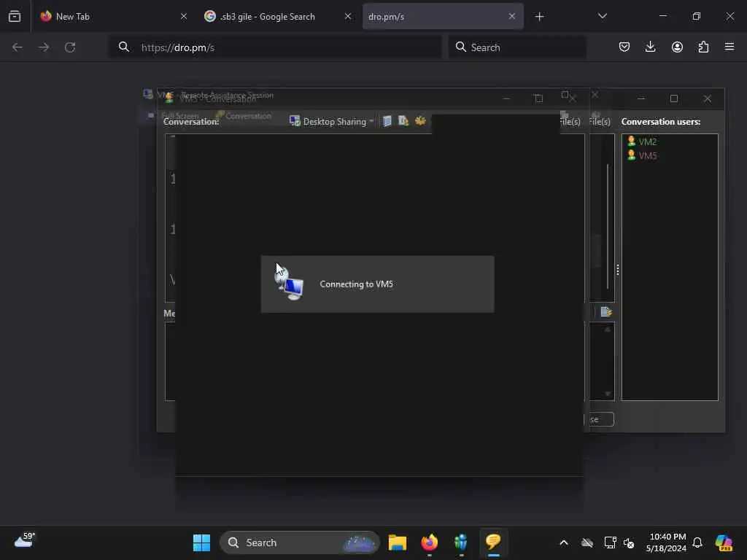747x560 pixels.
Task: Click conversation vertical scrollbar
Action: pos(608,226)
